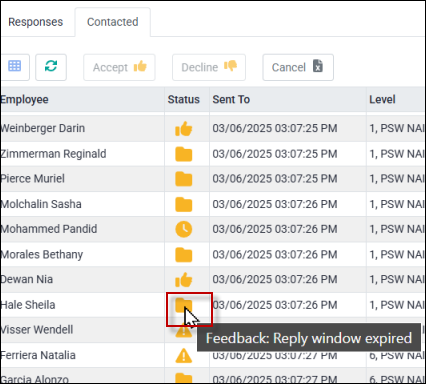Open the grid view icon button
Viewport: 426px width, 384px height.
[x=15, y=67]
